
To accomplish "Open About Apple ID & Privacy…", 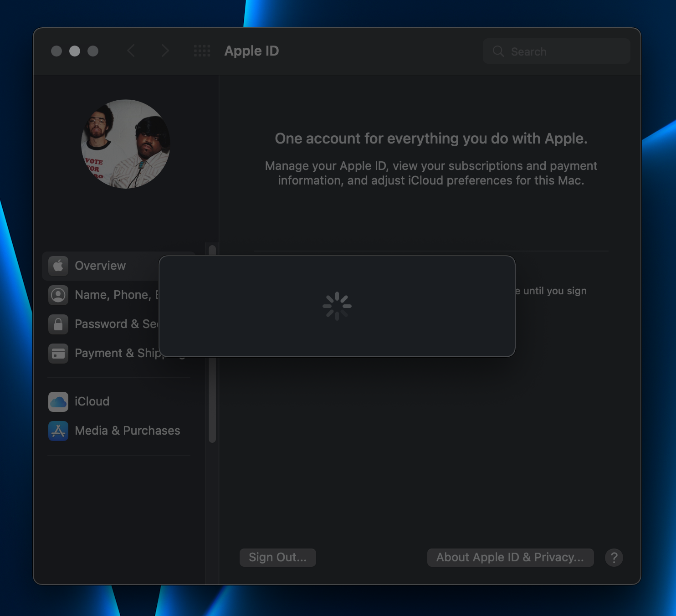I will pos(510,557).
